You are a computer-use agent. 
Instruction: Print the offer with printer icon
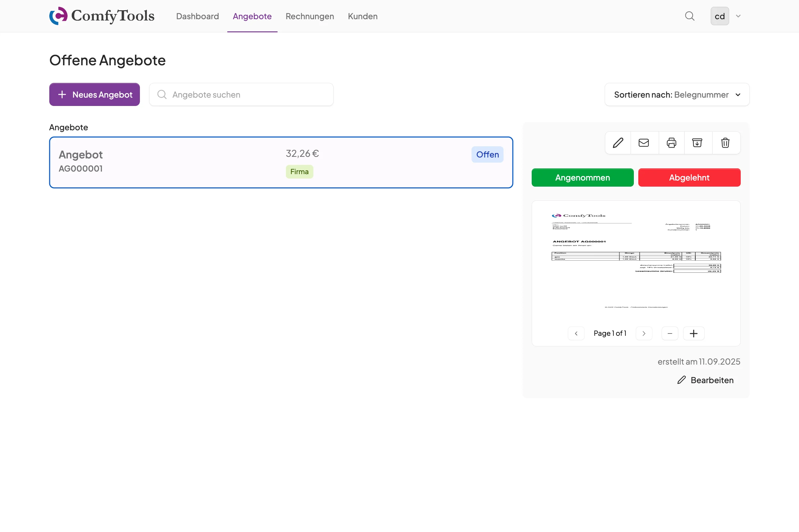671,143
